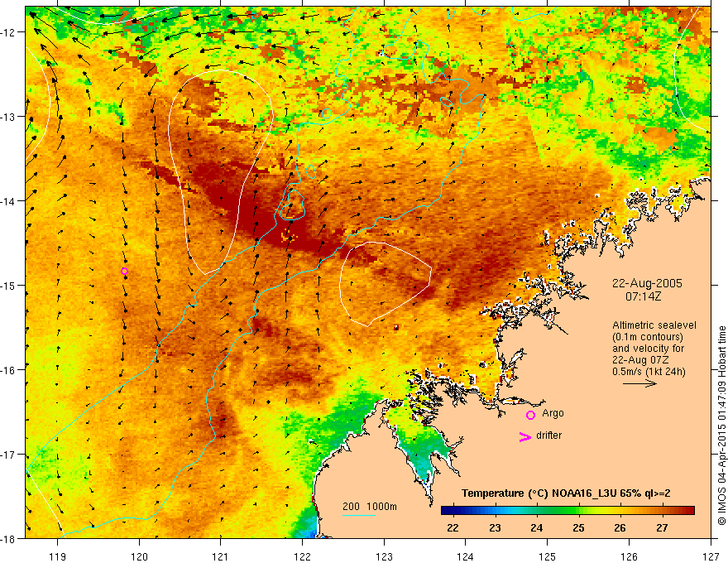Image resolution: width=728 pixels, height=563 pixels.
Task: Click the latitude axis label '-14'
Action: pyautogui.click(x=9, y=201)
